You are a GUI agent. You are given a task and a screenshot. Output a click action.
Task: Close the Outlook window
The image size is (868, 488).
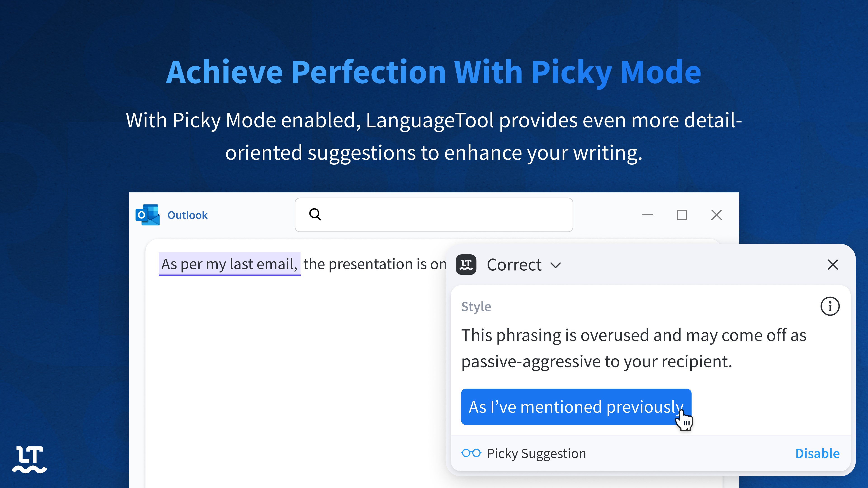[716, 215]
